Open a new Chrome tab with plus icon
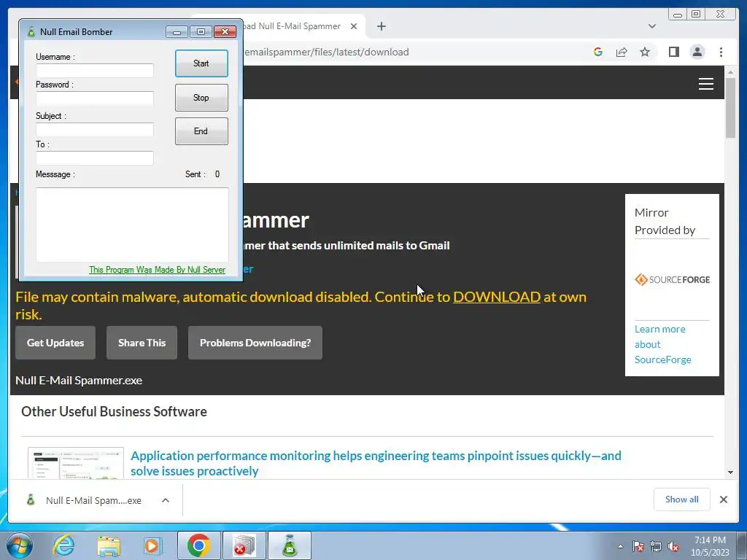 [x=381, y=26]
